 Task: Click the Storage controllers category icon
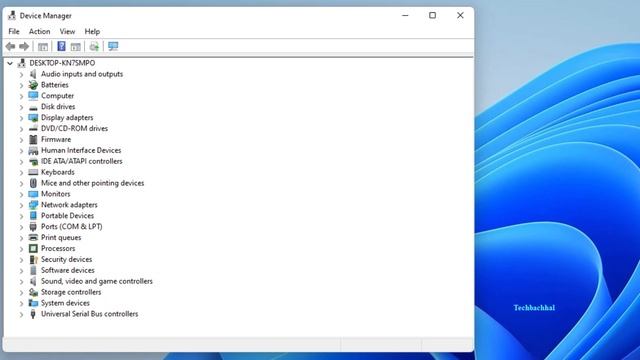[x=33, y=292]
